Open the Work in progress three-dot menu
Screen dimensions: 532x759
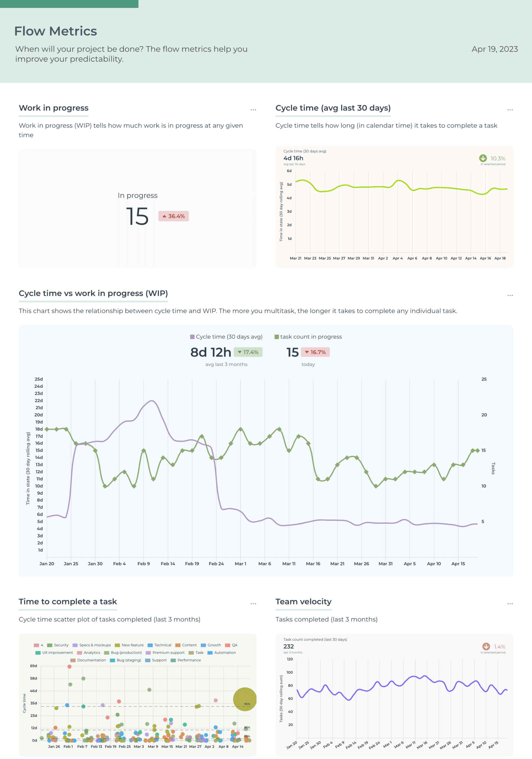point(253,109)
